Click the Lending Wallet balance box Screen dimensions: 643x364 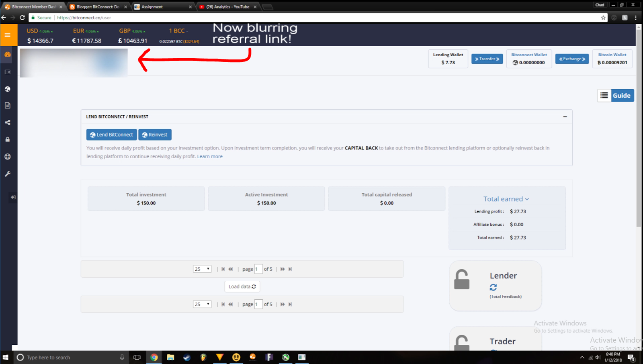pyautogui.click(x=448, y=59)
